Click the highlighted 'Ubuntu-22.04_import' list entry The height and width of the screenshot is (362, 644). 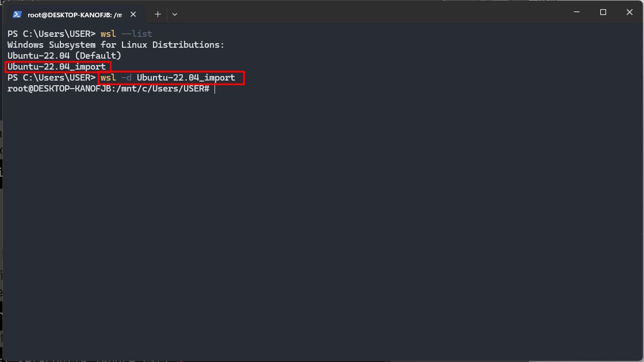click(57, 67)
